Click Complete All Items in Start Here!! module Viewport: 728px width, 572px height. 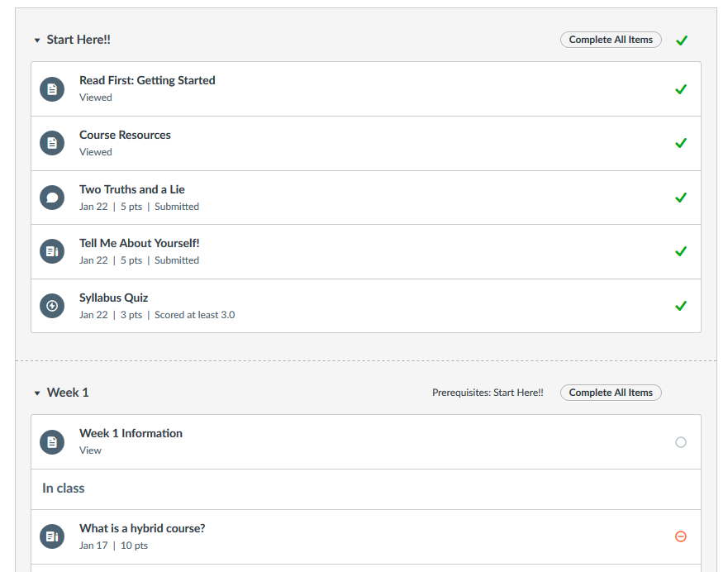pos(611,40)
